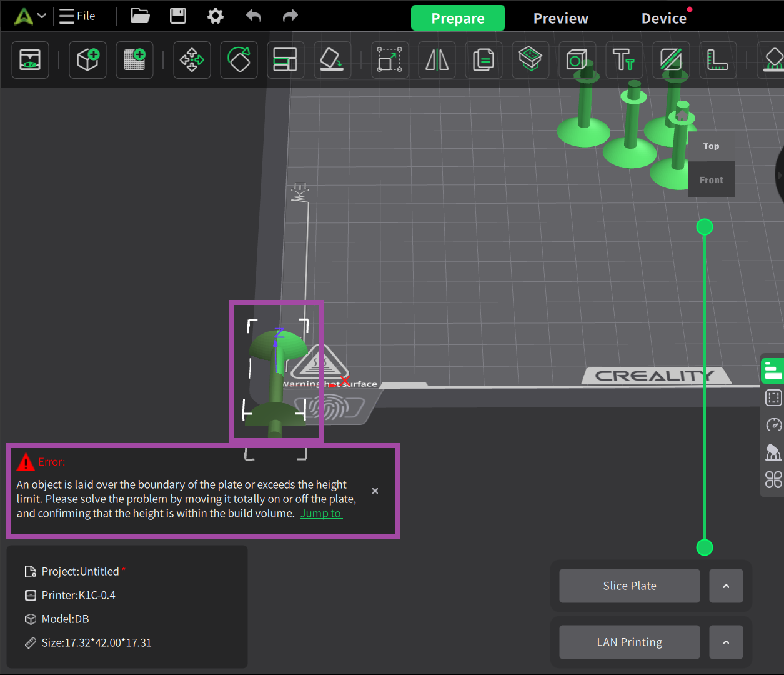Select the Move tool in toolbar

coord(192,60)
